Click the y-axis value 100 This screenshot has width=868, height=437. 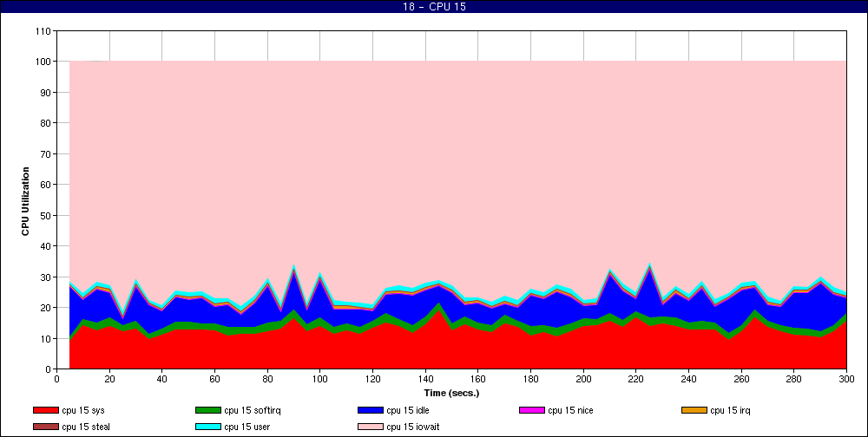[44, 62]
